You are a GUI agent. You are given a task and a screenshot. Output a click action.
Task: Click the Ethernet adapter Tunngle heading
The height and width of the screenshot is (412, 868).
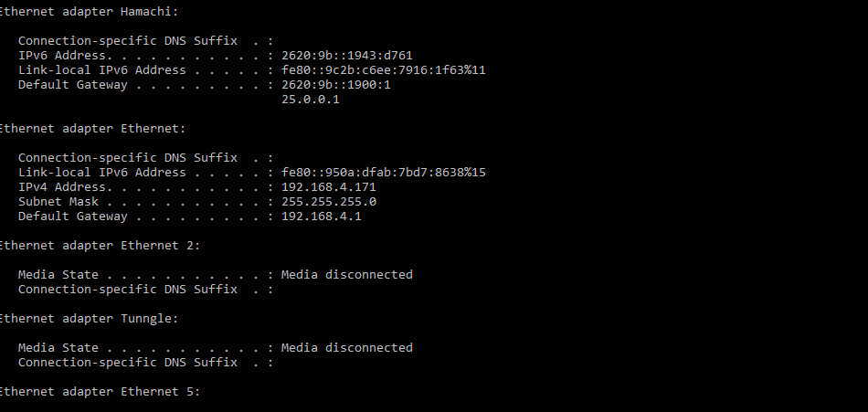[x=90, y=318]
